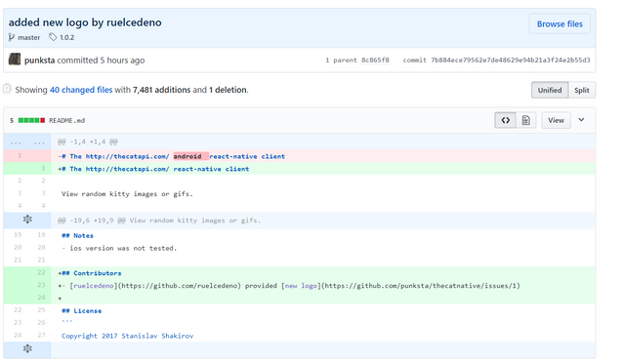Screen dimensions: 625x364
Task: Click the README.md file name
Action: tap(66, 121)
